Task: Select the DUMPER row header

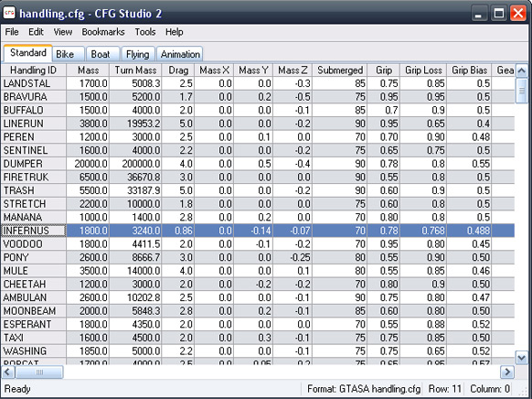Action: coord(33,164)
